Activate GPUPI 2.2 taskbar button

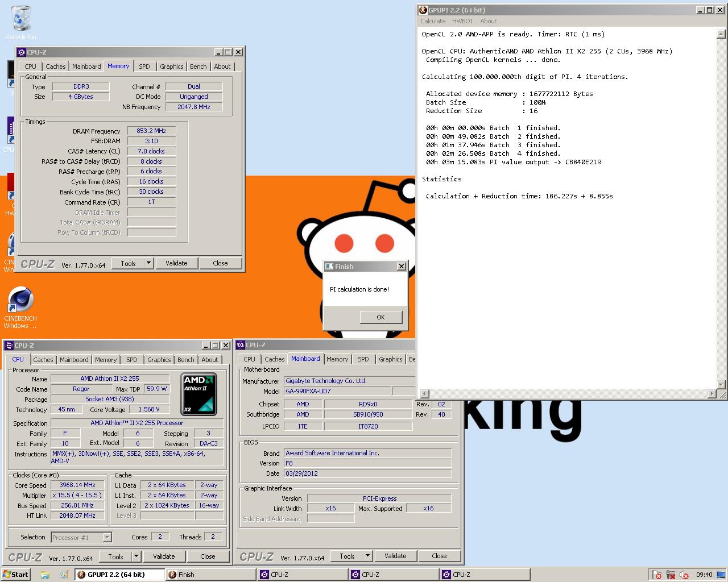click(x=119, y=575)
